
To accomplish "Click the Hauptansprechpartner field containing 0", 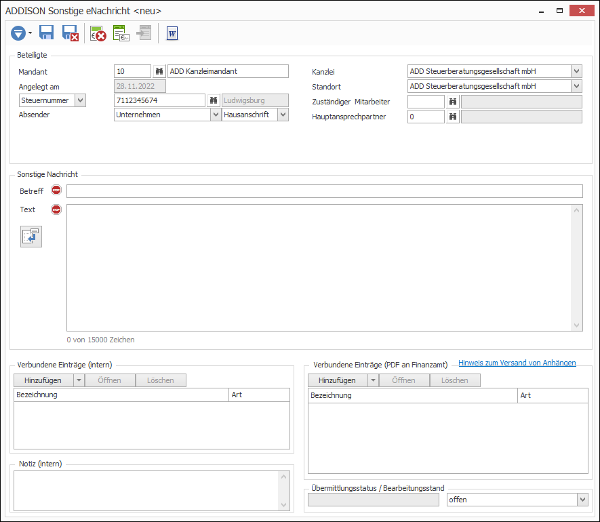I will coord(426,117).
